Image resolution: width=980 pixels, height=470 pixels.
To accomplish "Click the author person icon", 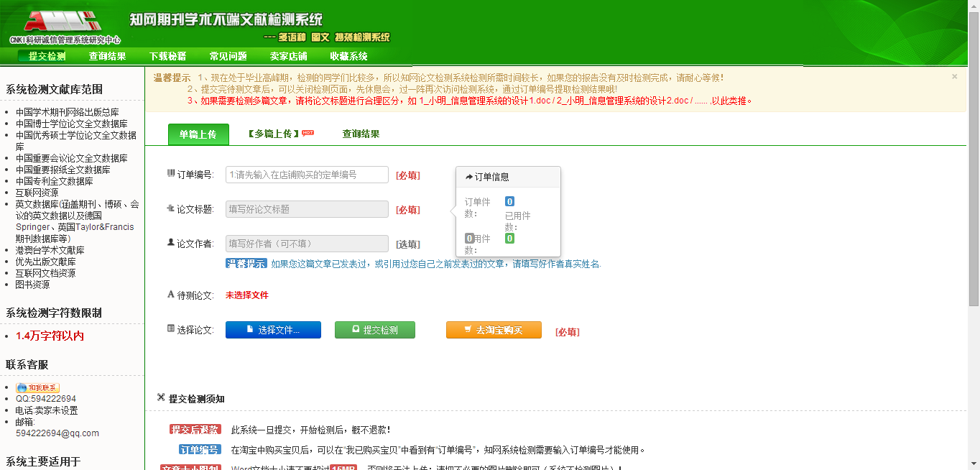I will coord(171,243).
